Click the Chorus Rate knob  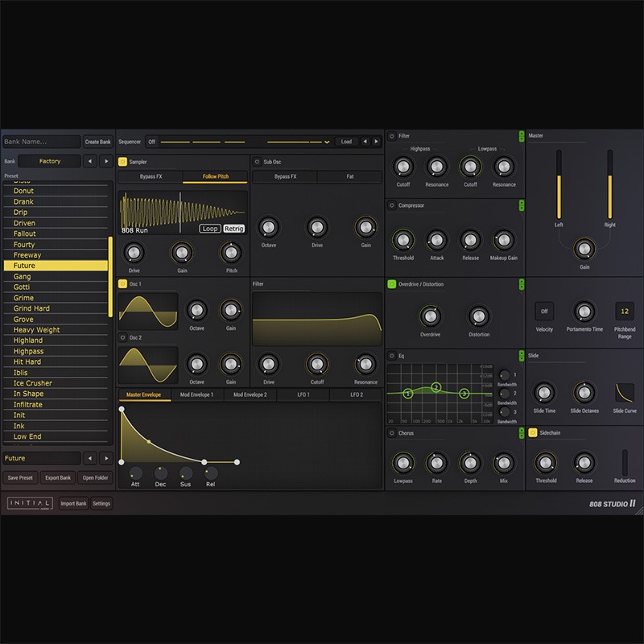click(x=436, y=463)
